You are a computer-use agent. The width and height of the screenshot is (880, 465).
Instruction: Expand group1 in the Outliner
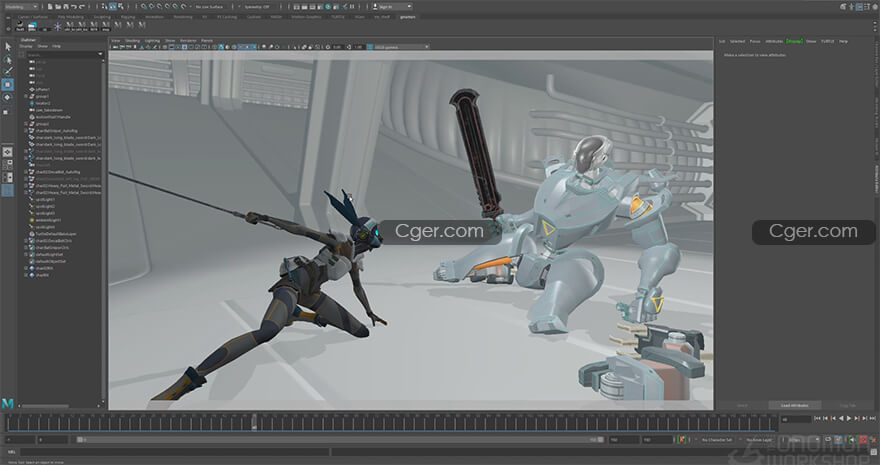click(x=26, y=96)
